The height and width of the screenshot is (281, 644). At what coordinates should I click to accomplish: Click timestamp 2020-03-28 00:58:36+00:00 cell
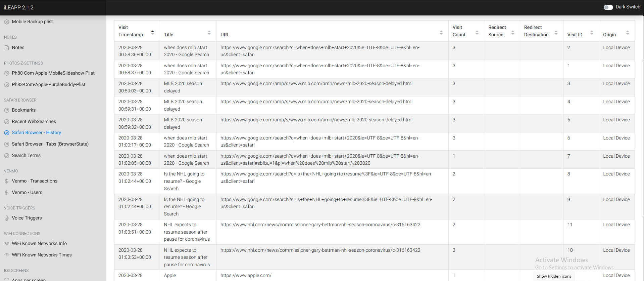(x=137, y=51)
